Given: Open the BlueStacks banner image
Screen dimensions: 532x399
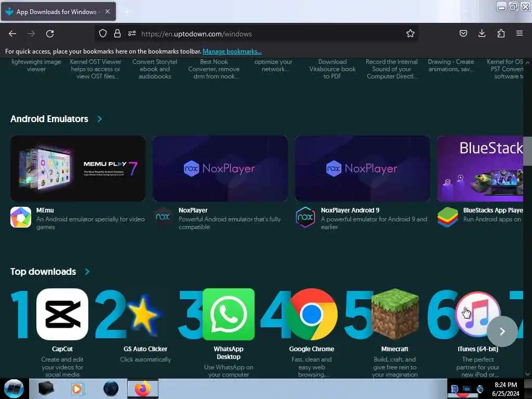Looking at the screenshot, I should (x=480, y=168).
